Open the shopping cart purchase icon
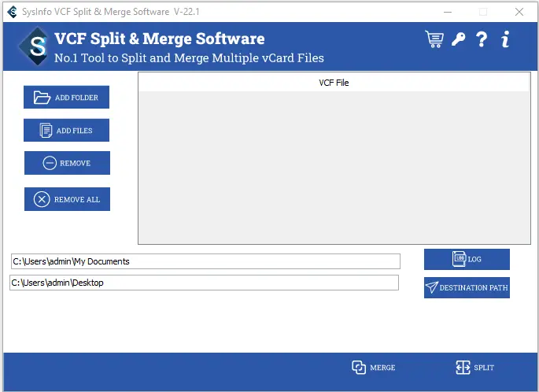 [434, 39]
